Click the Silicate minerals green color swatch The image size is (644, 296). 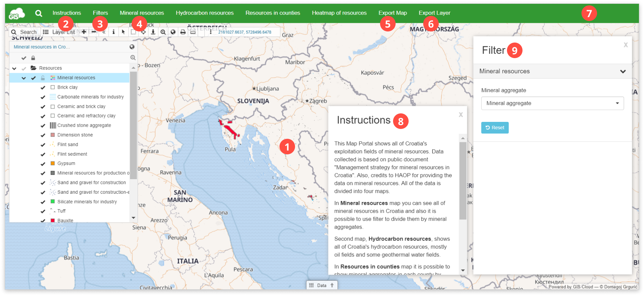(x=53, y=201)
